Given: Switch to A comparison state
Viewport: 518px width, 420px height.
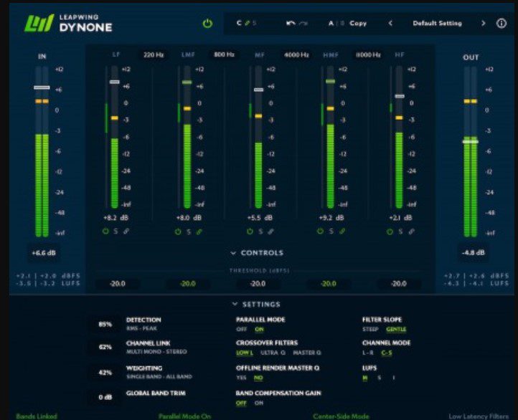Looking at the screenshot, I should coord(331,23).
